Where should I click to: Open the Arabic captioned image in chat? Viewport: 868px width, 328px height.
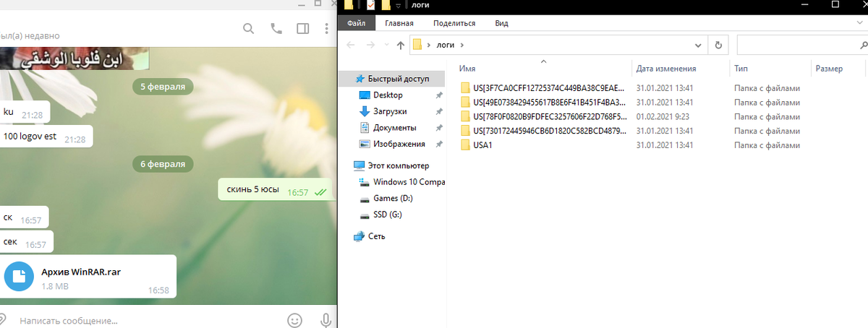coord(75,59)
